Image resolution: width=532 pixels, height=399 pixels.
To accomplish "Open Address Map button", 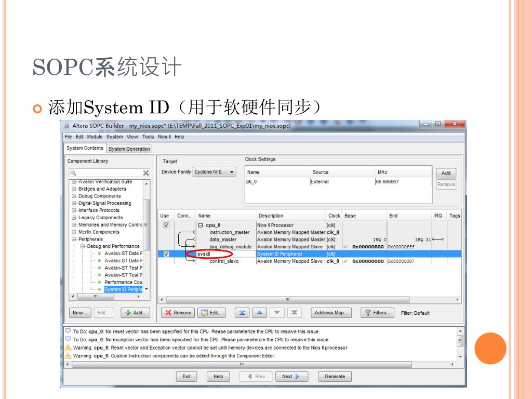I will pyautogui.click(x=331, y=313).
